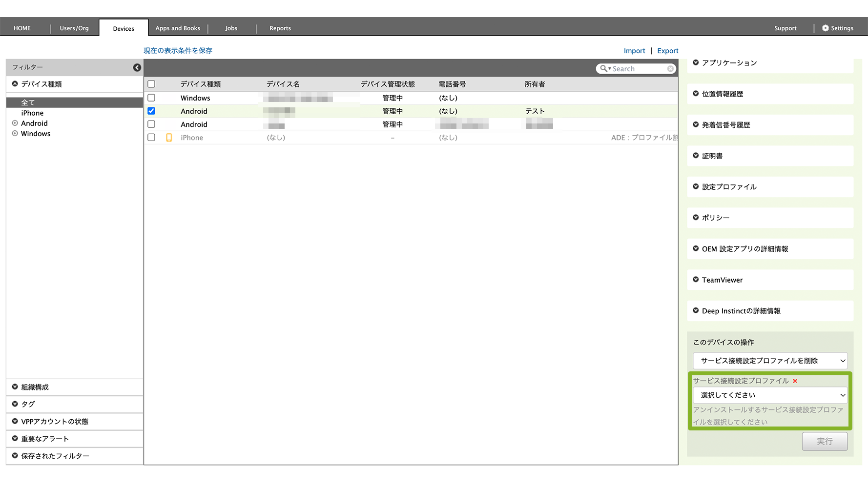This screenshot has height=488, width=868.
Task: Click the TeamViewer section arrow icon
Action: [696, 280]
